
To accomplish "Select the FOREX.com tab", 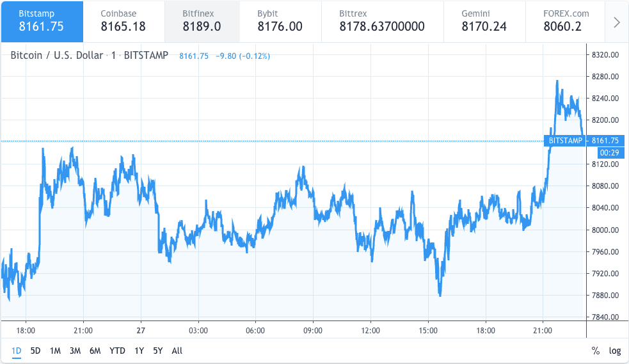I will (x=566, y=21).
